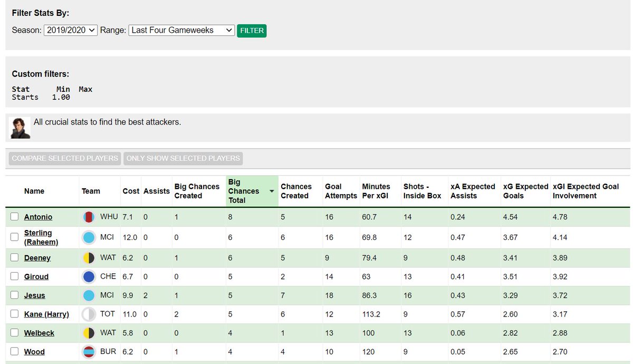Sort by xG Expected Goals header
The height and width of the screenshot is (364, 633).
click(525, 191)
